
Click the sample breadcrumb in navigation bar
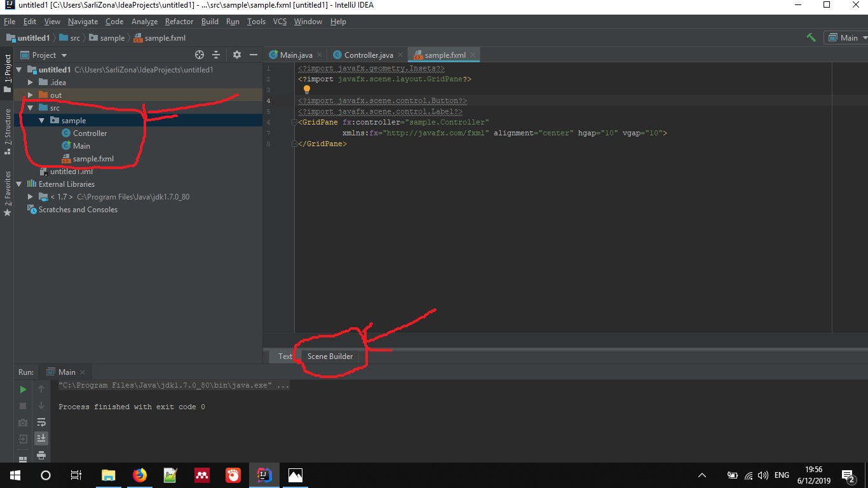tap(107, 38)
